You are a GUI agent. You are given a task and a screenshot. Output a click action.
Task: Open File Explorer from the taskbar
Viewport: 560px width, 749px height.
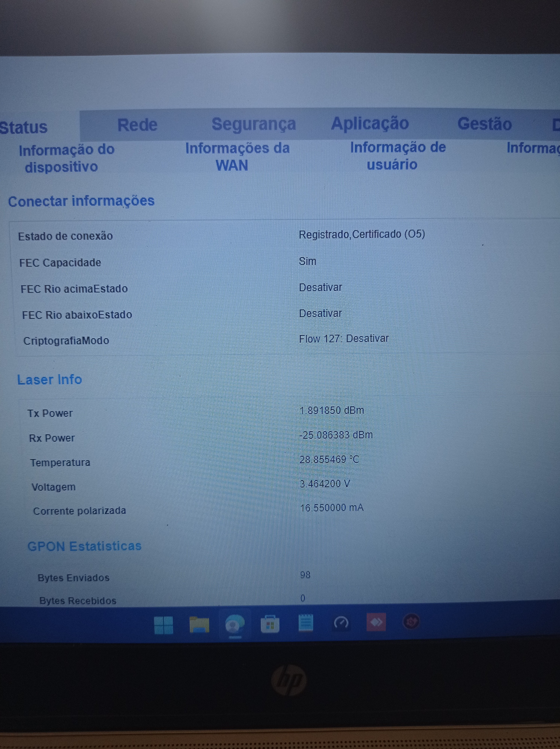pyautogui.click(x=199, y=624)
